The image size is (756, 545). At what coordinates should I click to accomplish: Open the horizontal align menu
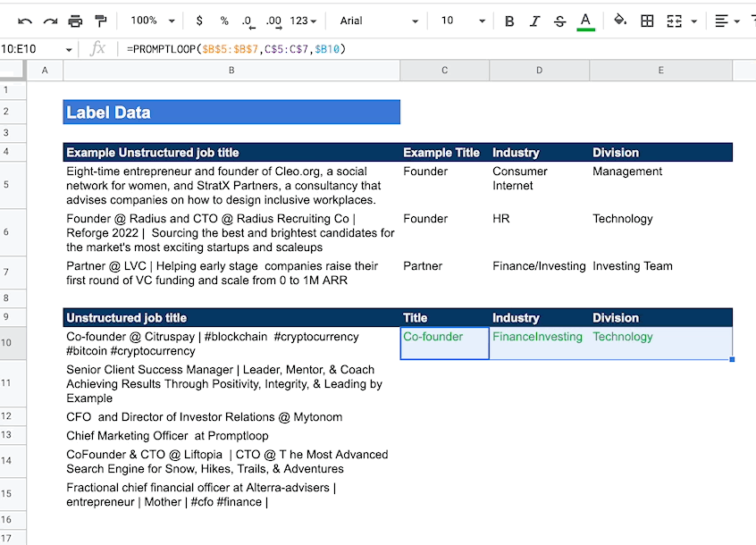tap(726, 21)
